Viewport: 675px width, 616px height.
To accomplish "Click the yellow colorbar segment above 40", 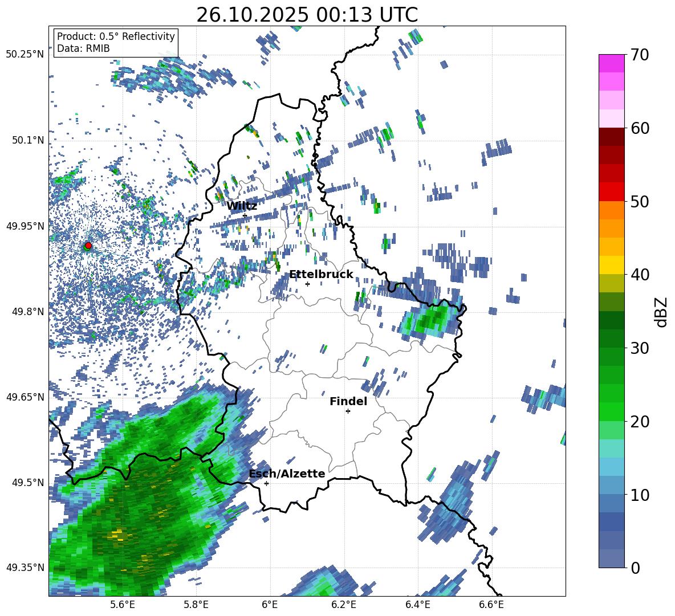I will coord(612,265).
